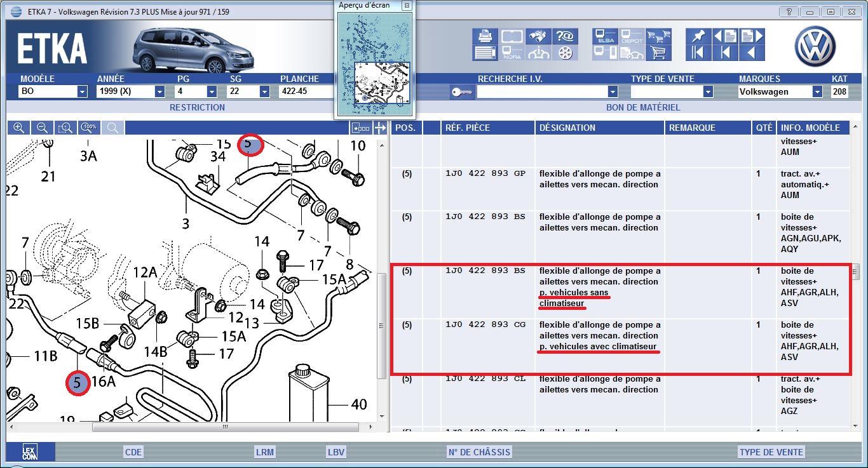Viewport: 868px width, 468px height.
Task: Click the LRM button in bottom bar
Action: tap(264, 452)
